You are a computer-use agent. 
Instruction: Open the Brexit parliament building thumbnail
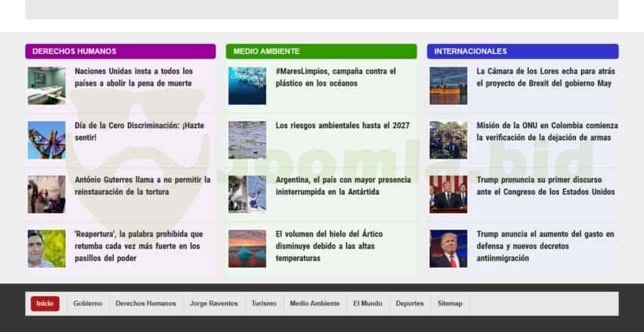pos(449,86)
